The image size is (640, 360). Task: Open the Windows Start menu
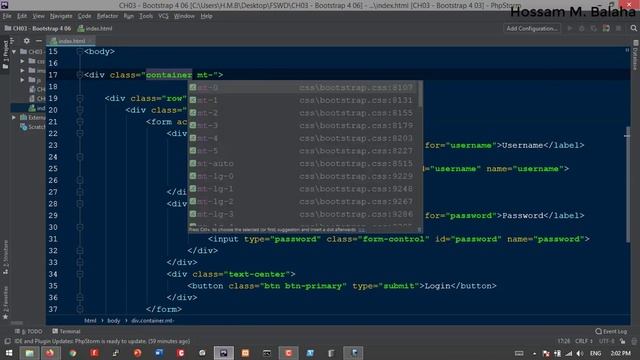9,353
